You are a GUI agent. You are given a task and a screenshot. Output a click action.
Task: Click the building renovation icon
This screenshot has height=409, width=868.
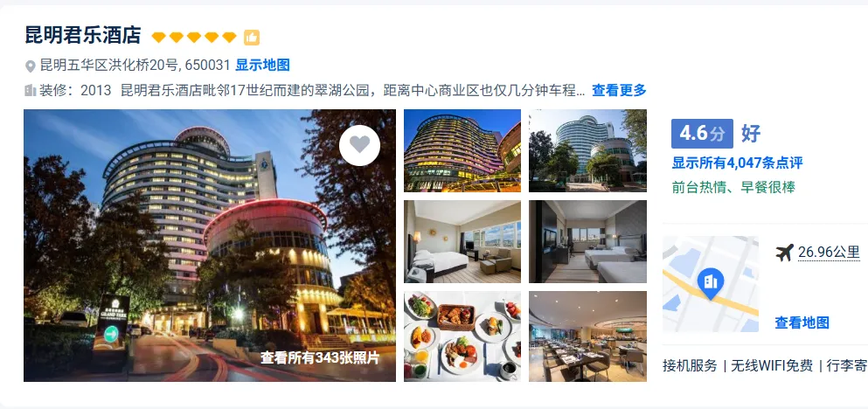tap(31, 90)
